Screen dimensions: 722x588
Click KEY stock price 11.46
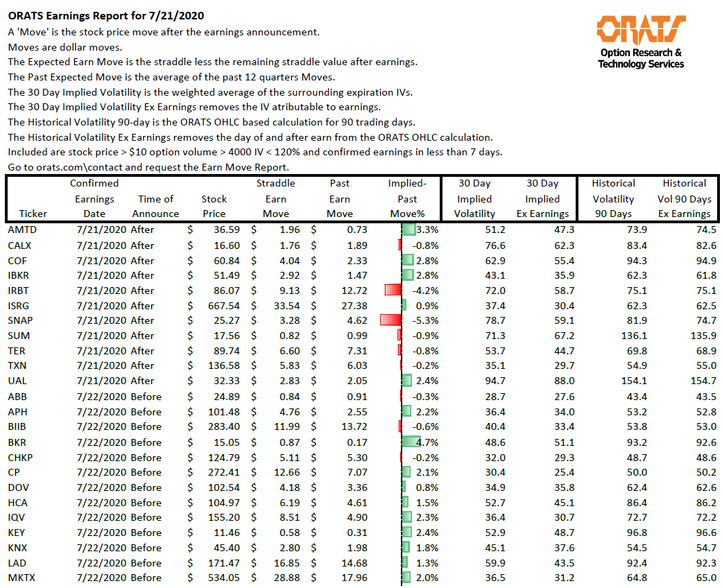227,533
